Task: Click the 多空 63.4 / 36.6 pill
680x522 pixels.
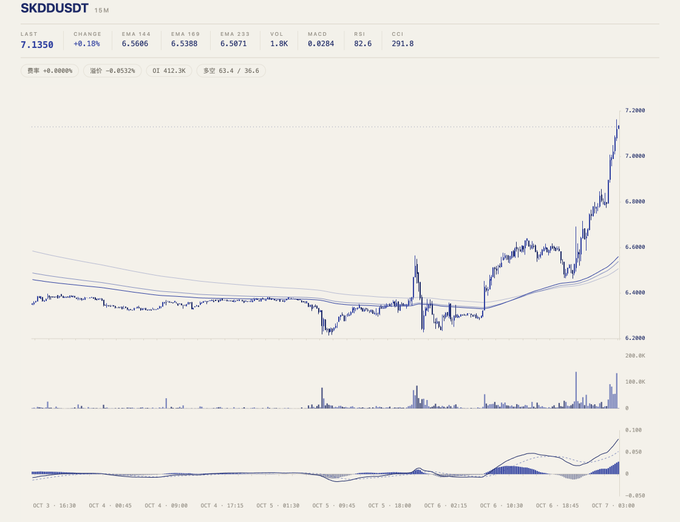Action: 231,71
